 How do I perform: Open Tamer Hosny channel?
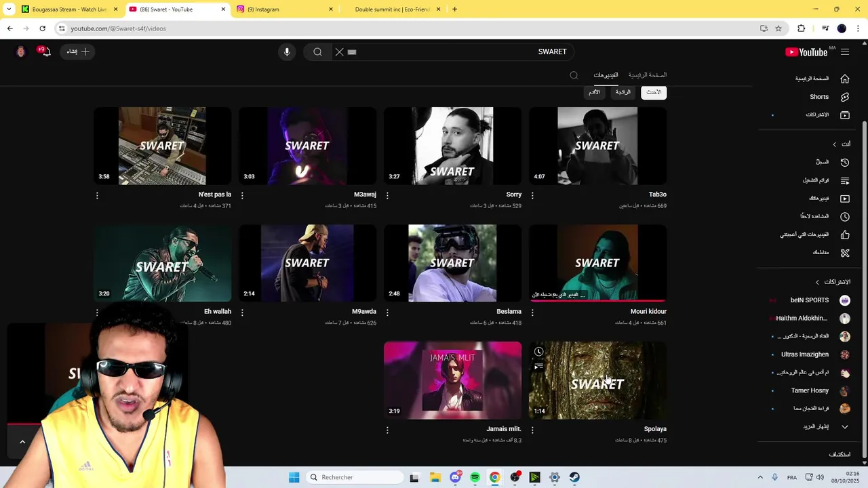(810, 391)
